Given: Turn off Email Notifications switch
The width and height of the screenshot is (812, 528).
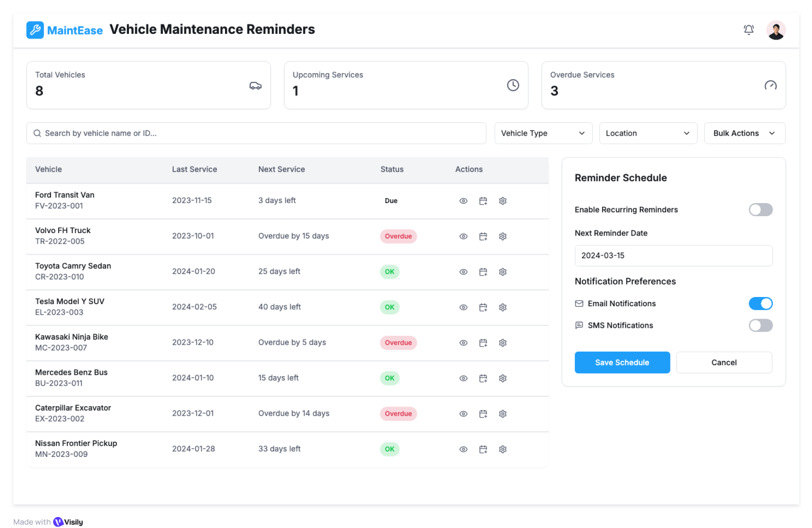Looking at the screenshot, I should click(x=760, y=304).
